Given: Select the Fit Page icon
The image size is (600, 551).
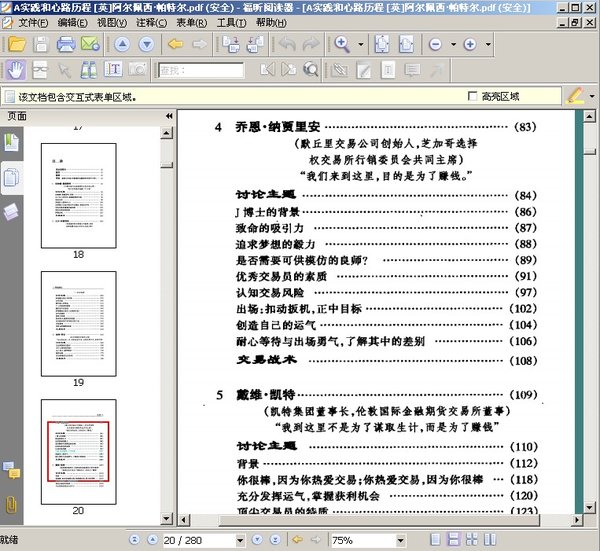Looking at the screenshot, I should tap(382, 44).
